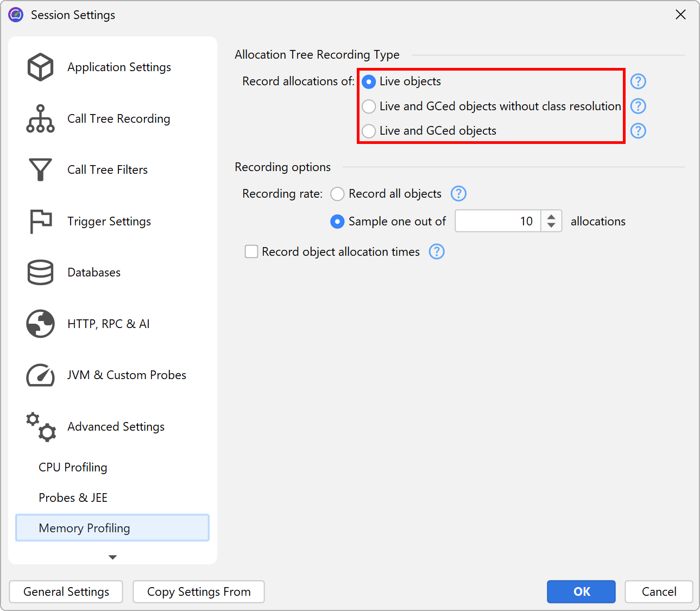
Task: Click the JVM & Custom Probes gauge icon
Action: pos(40,375)
